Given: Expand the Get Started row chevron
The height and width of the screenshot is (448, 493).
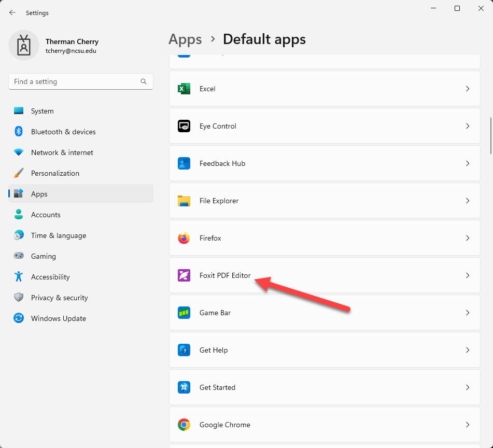Looking at the screenshot, I should click(467, 387).
